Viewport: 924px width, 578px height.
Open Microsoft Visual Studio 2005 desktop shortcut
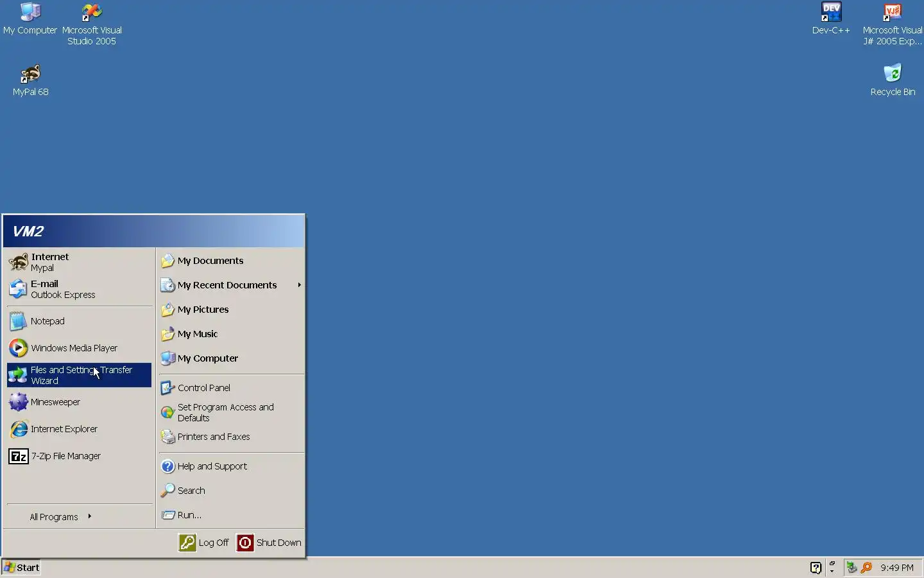point(92,24)
